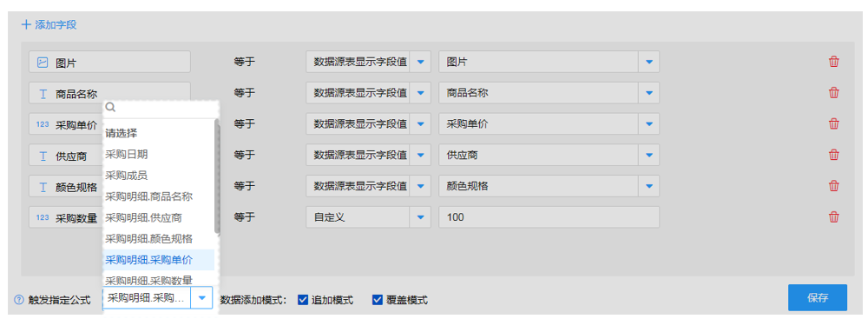Viewport: 868px width, 319px height.
Task: Click the 添加字段 link
Action: click(x=49, y=24)
